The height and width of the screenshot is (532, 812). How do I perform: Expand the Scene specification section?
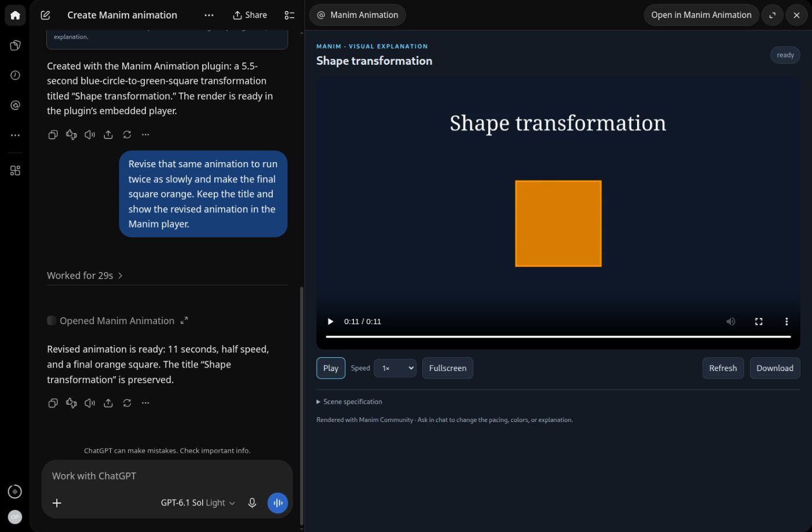(x=349, y=402)
